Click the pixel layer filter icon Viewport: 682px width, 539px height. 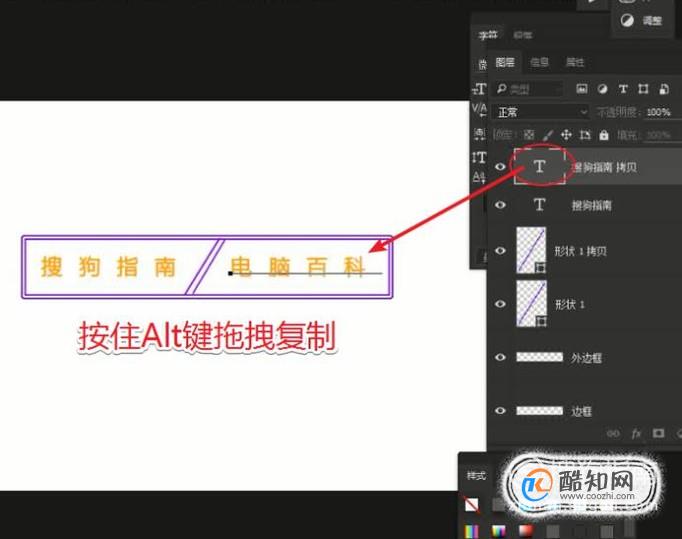[x=582, y=89]
